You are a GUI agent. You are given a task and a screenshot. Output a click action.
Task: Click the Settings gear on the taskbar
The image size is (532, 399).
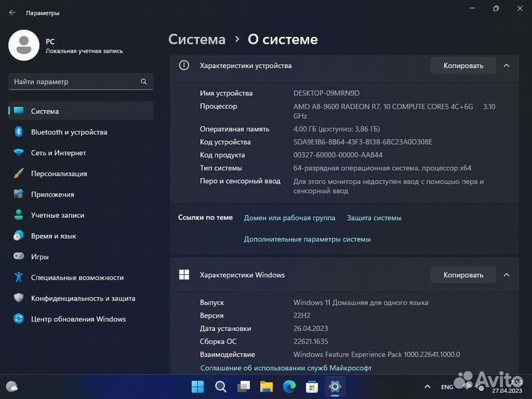(x=335, y=386)
